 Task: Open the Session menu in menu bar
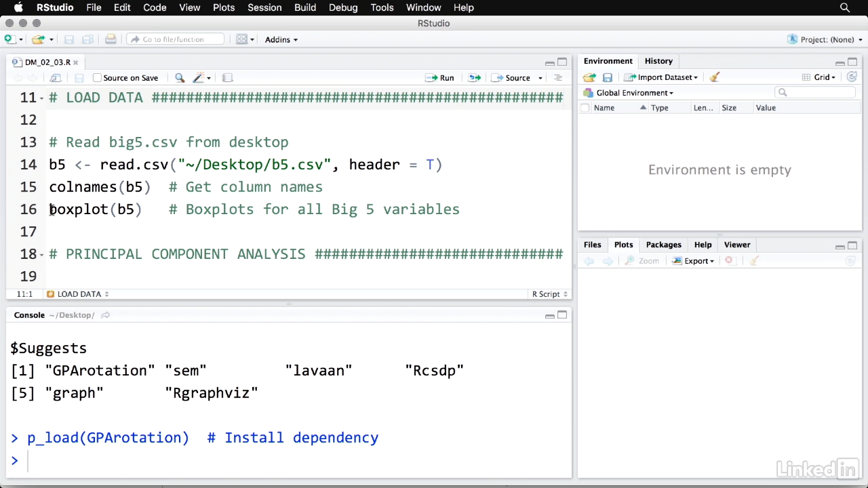(x=264, y=7)
